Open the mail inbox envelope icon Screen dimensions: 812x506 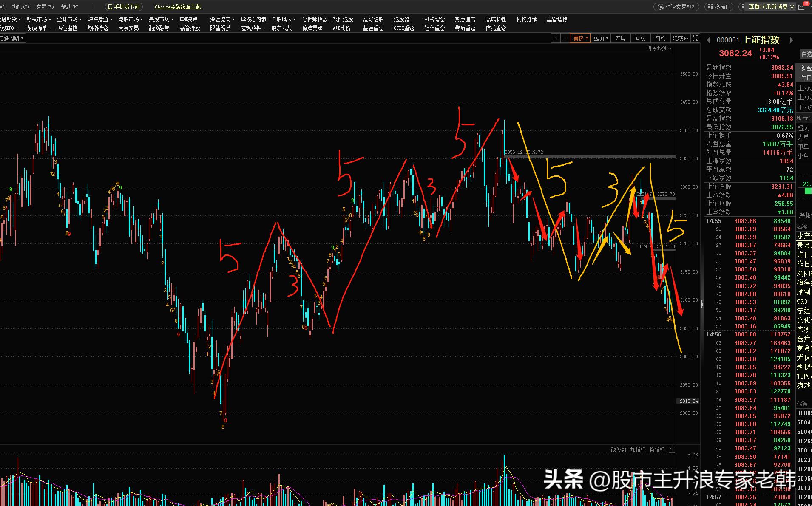pyautogui.click(x=802, y=7)
